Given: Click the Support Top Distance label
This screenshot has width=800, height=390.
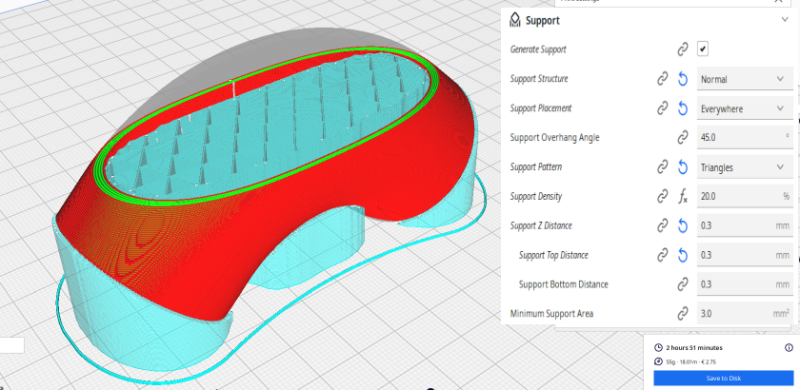Looking at the screenshot, I should point(554,255).
